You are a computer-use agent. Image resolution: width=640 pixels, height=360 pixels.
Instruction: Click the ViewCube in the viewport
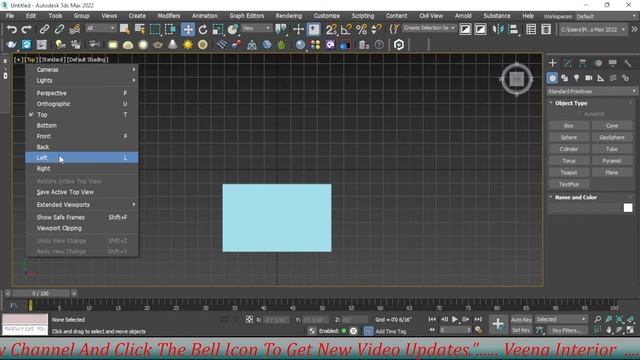click(517, 79)
